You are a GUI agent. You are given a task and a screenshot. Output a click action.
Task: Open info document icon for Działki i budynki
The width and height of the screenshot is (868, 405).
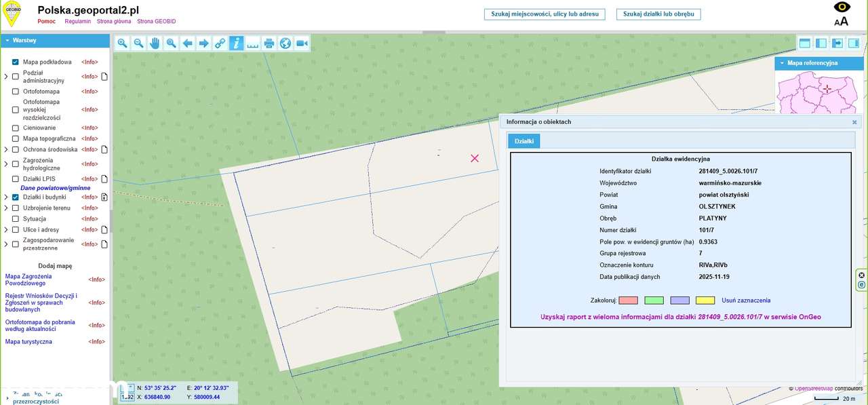click(x=104, y=197)
